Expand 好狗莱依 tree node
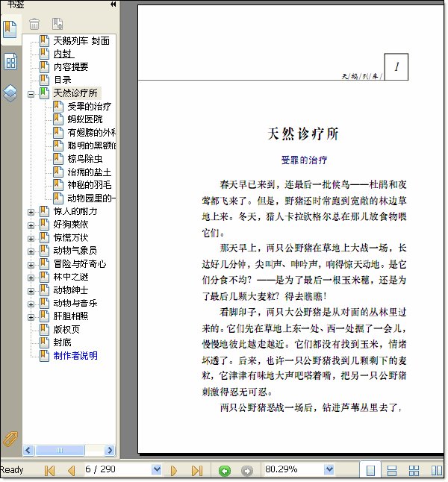 [31, 225]
